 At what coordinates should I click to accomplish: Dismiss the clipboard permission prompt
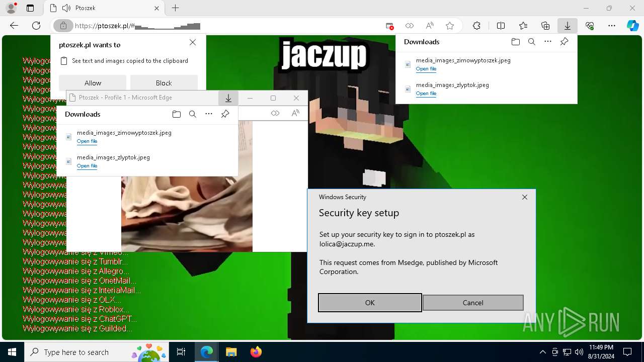(x=193, y=43)
